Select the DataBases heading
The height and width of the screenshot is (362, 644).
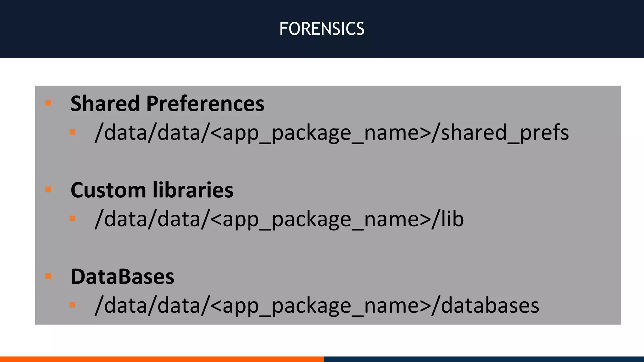coord(122,277)
